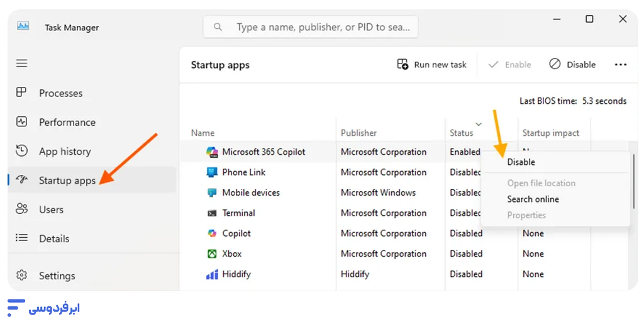Image resolution: width=644 pixels, height=324 pixels.
Task: Go to App history in sidebar
Action: [64, 152]
